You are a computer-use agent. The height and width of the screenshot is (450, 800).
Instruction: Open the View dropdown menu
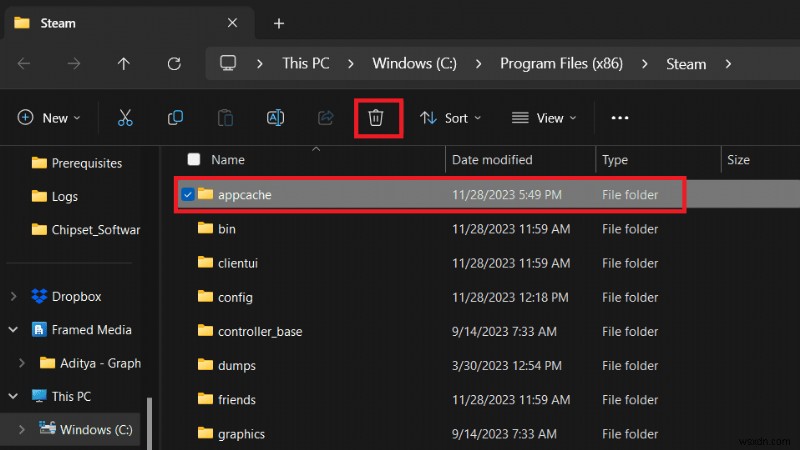coord(544,118)
